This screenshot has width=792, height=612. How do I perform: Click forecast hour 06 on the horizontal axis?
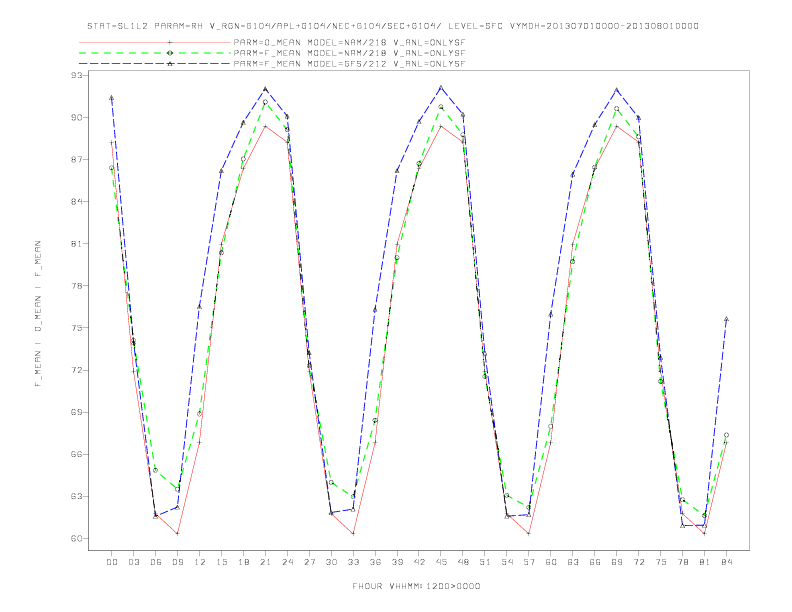[x=156, y=562]
